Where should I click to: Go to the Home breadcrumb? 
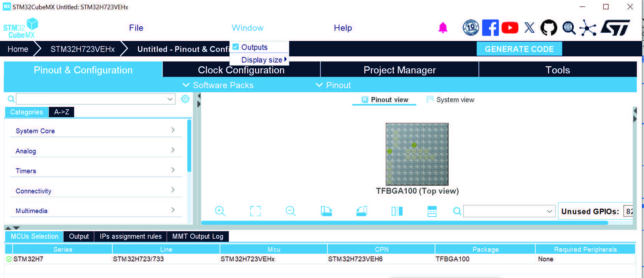click(18, 49)
